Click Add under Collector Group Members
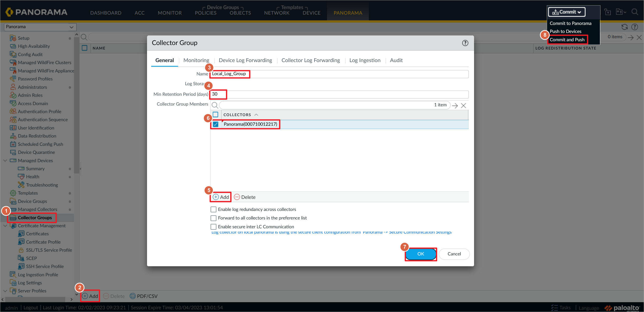Image resolution: width=644 pixels, height=312 pixels. (x=221, y=197)
